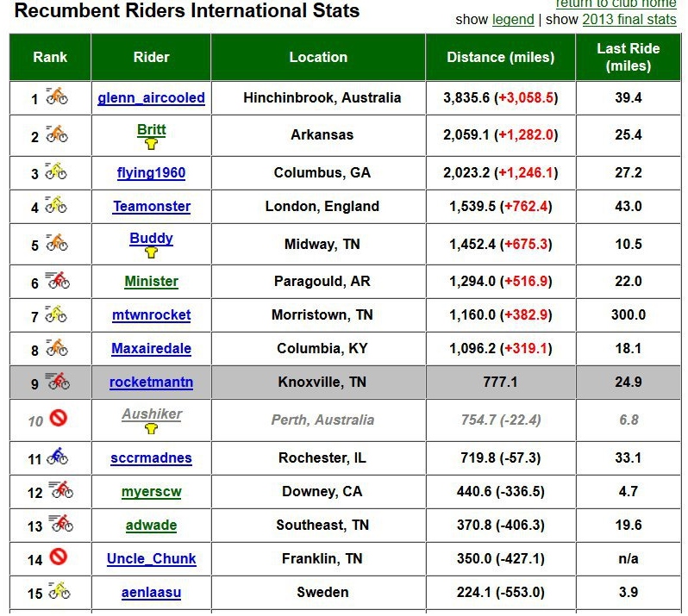The width and height of the screenshot is (688, 616).
Task: Click the orange cyclist icon beside rank 1
Action: click(x=57, y=96)
